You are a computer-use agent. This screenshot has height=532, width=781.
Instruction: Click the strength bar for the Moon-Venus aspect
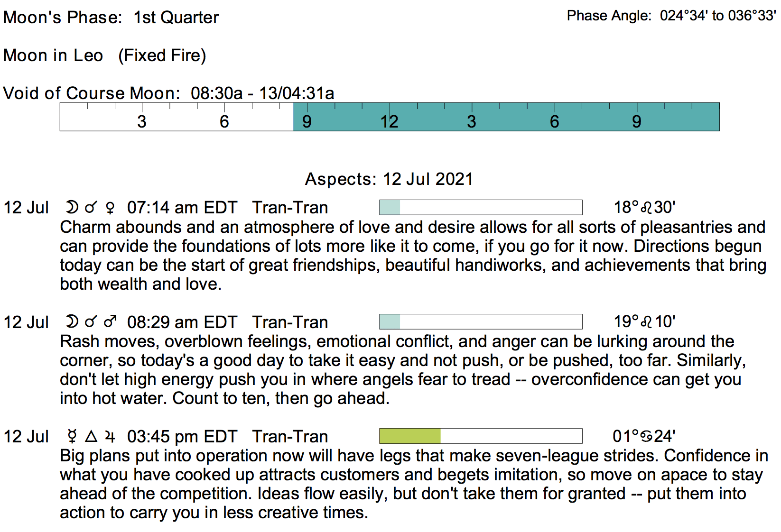pos(481,208)
